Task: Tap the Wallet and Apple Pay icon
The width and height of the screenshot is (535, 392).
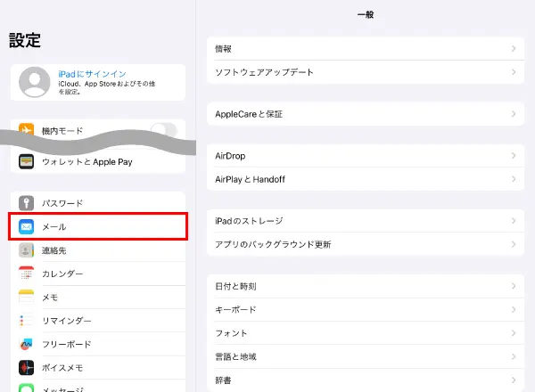Action: pyautogui.click(x=26, y=161)
